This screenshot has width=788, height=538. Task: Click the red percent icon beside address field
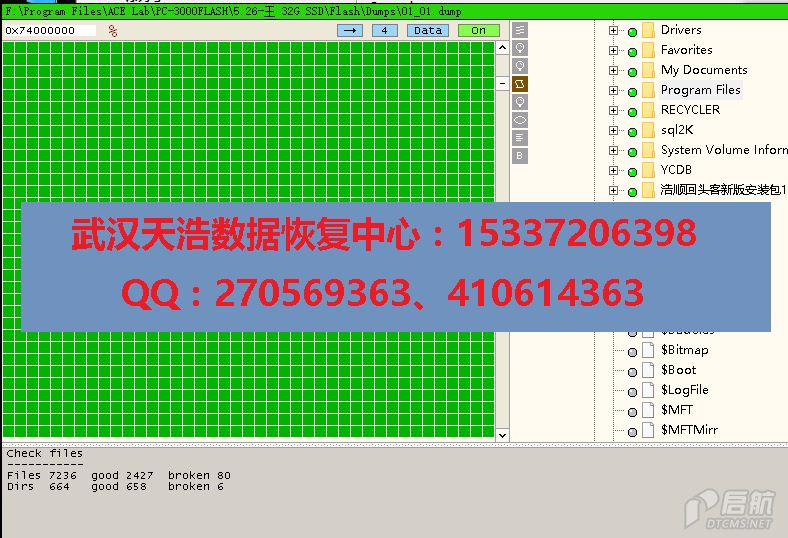click(113, 31)
